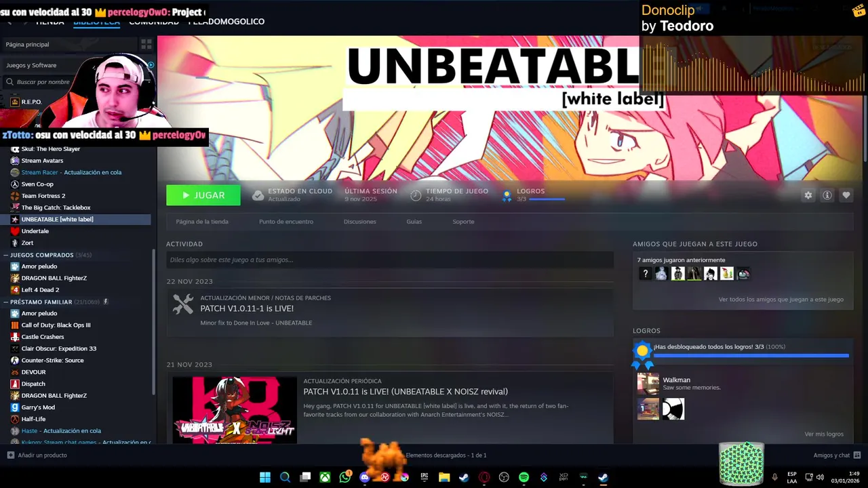This screenshot has height=488, width=868.
Task: Open Discusiones tab
Action: click(x=360, y=222)
